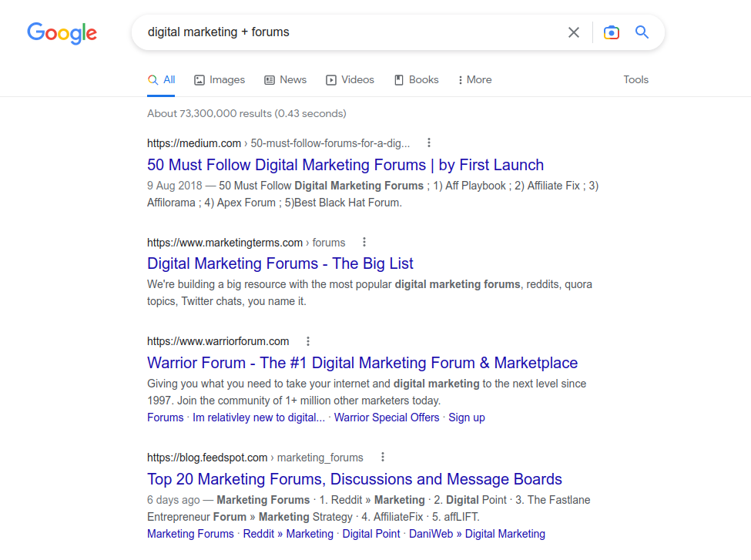Click inside the search query input field
751x560 pixels.
pos(347,32)
